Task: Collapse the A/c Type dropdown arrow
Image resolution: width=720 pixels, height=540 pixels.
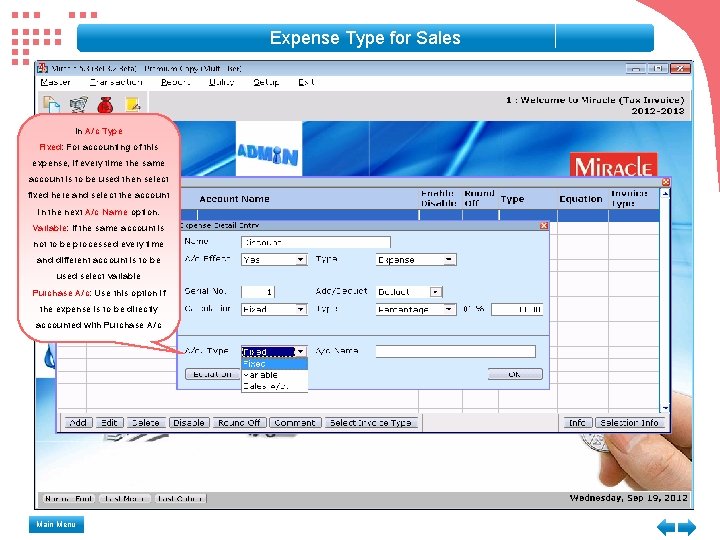Action: pos(300,352)
